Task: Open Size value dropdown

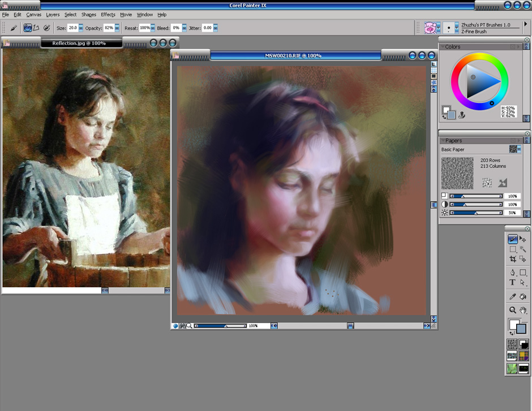Action: tap(81, 28)
